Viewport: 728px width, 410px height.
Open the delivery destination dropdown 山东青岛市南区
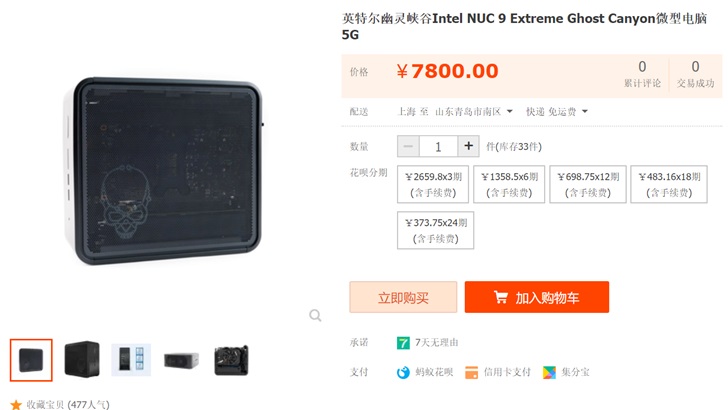[x=474, y=111]
